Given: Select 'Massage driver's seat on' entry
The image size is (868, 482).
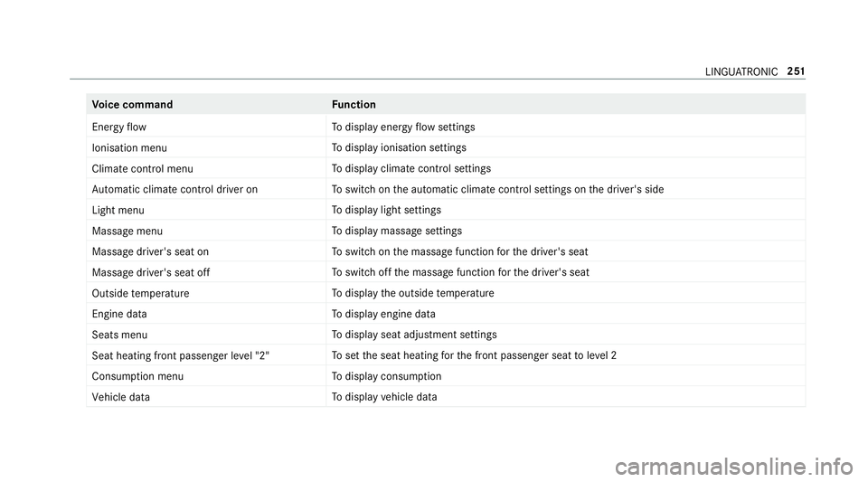Looking at the screenshot, I should pyautogui.click(x=151, y=251).
